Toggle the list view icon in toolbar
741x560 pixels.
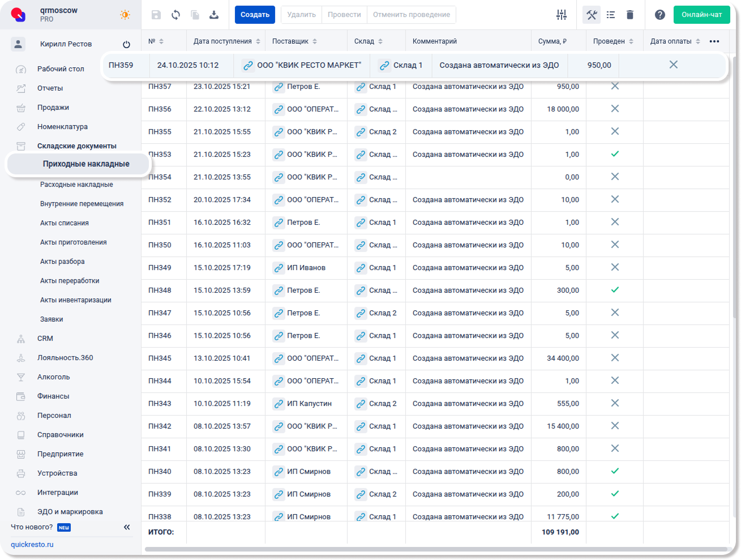click(x=611, y=15)
